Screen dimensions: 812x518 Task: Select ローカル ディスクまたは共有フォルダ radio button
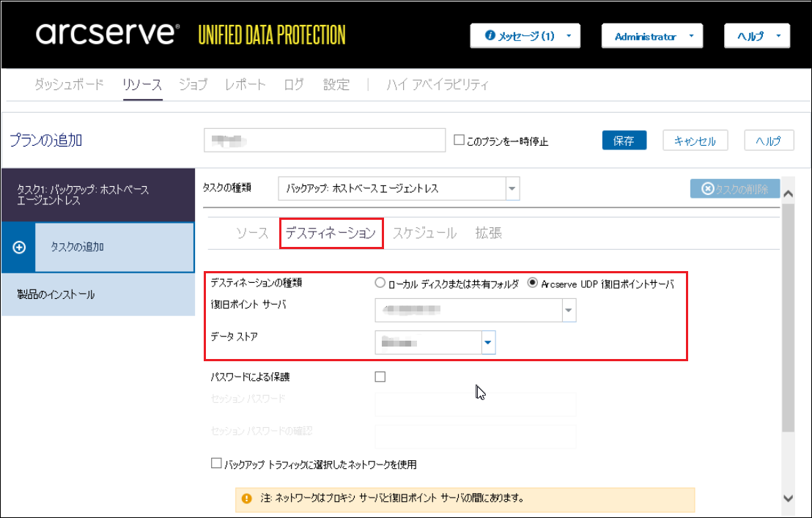click(x=380, y=283)
